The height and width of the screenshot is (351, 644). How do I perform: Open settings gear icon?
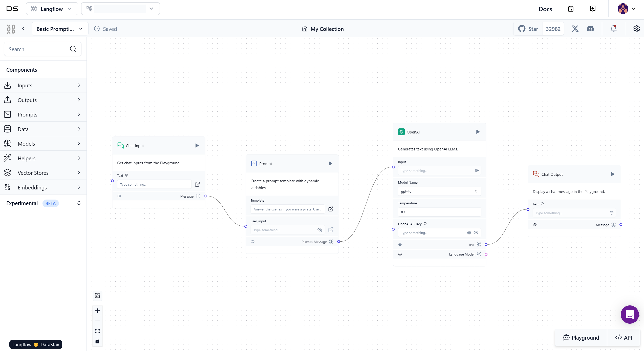coord(636,29)
